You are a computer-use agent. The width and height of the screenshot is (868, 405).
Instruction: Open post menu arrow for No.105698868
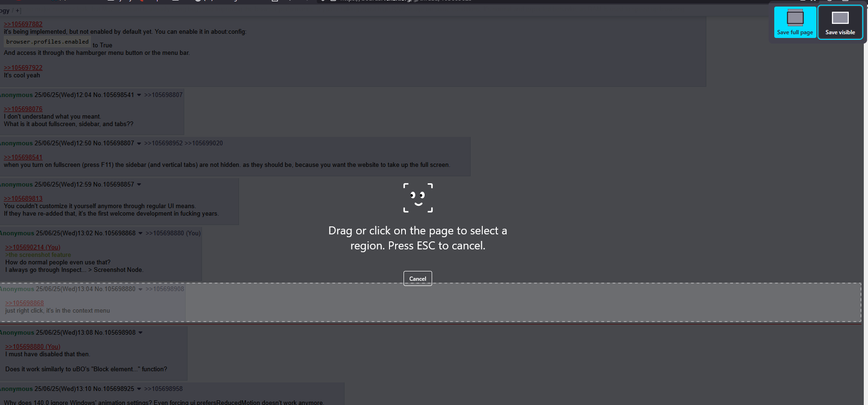click(140, 233)
